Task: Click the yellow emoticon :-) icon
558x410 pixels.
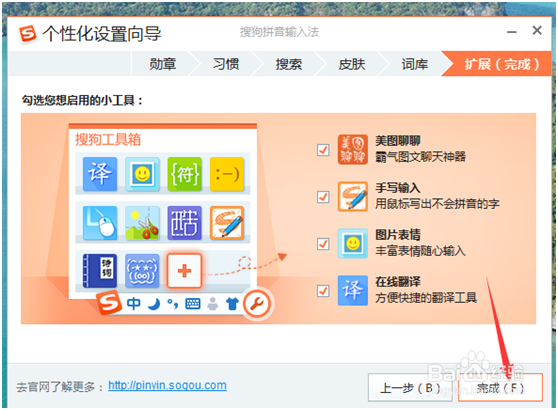Action: [x=227, y=174]
